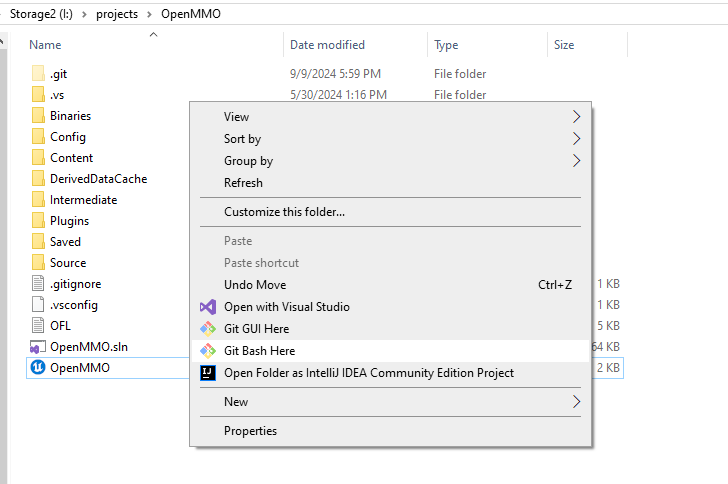The image size is (728, 484).
Task: Click the date 9/9/2024 5:59 PM
Action: (x=335, y=73)
